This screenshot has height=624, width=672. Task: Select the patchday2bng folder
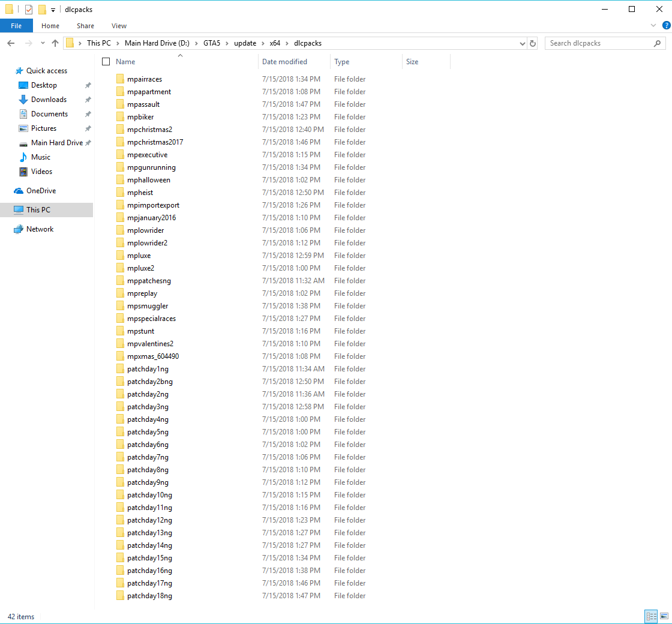[149, 382]
